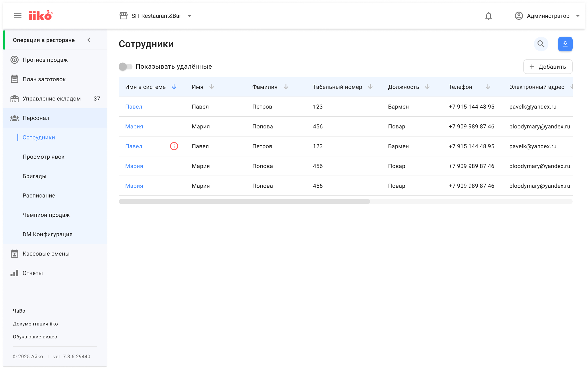
Task: Click the Управление складом warehouse icon
Action: pos(15,99)
